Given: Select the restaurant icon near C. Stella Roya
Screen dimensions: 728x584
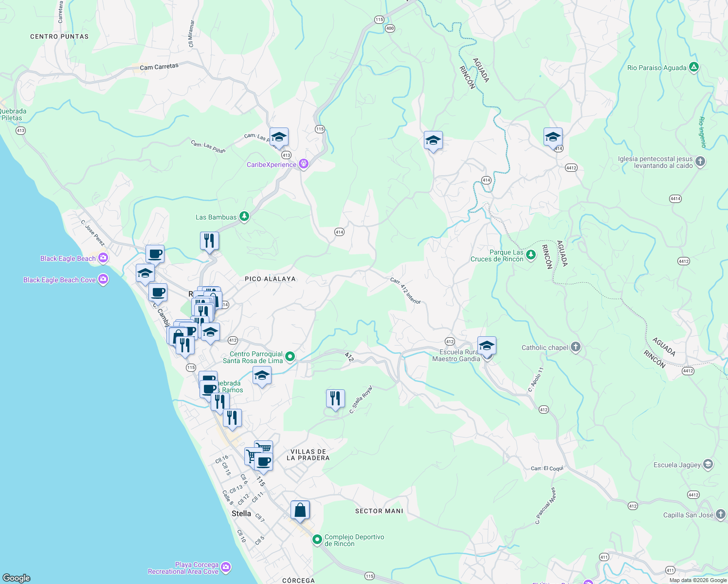Looking at the screenshot, I should (335, 399).
